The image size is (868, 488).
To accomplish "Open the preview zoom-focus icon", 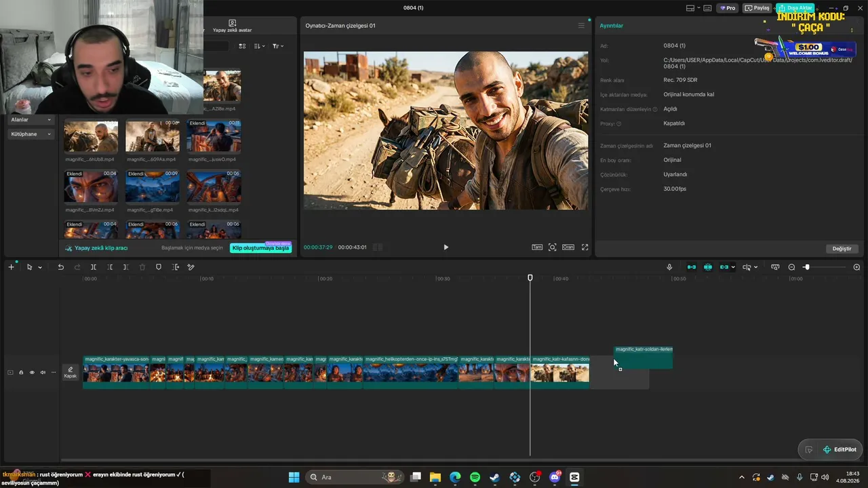I will point(553,247).
